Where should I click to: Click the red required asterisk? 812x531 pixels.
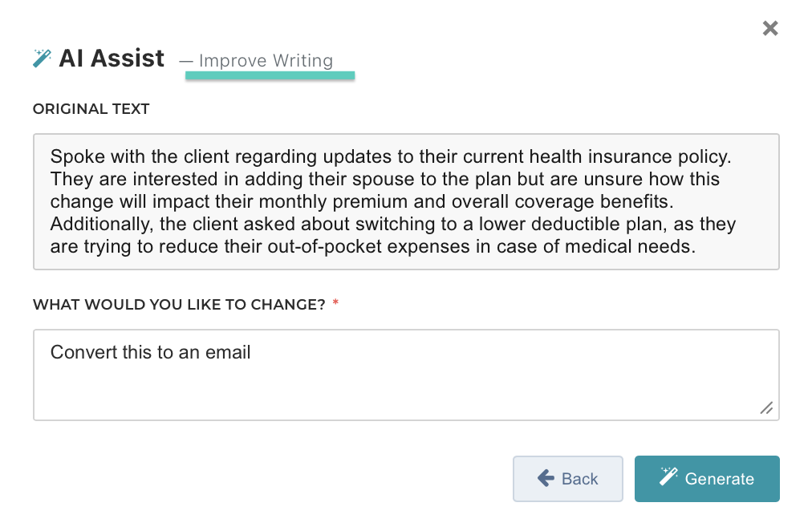click(x=335, y=305)
